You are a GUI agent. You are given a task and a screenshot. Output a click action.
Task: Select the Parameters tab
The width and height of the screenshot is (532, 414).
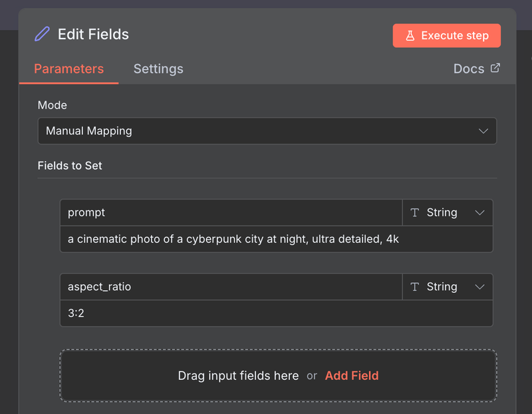pos(68,69)
